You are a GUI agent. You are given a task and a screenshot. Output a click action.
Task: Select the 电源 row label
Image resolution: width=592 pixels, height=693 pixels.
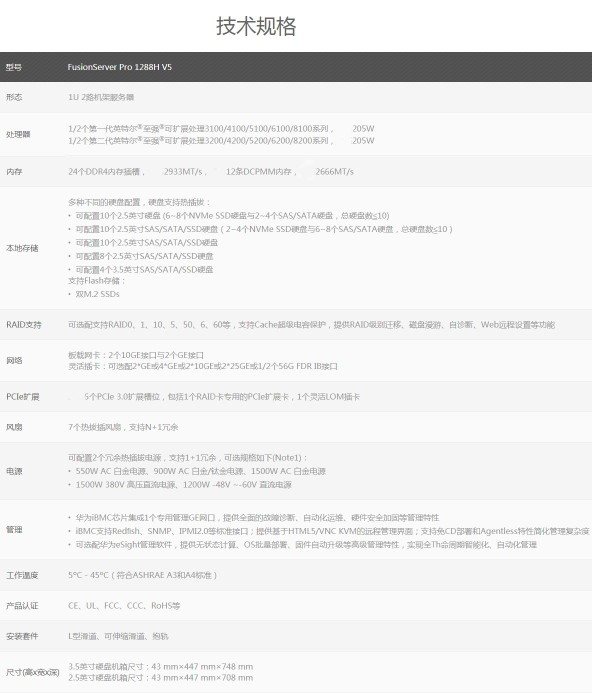point(14,471)
